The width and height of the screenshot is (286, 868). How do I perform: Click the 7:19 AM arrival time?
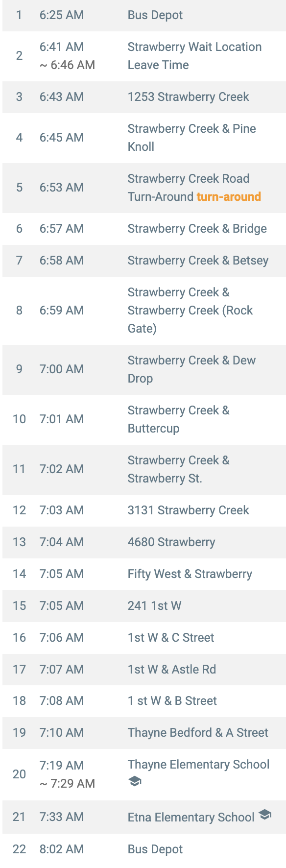(x=62, y=765)
